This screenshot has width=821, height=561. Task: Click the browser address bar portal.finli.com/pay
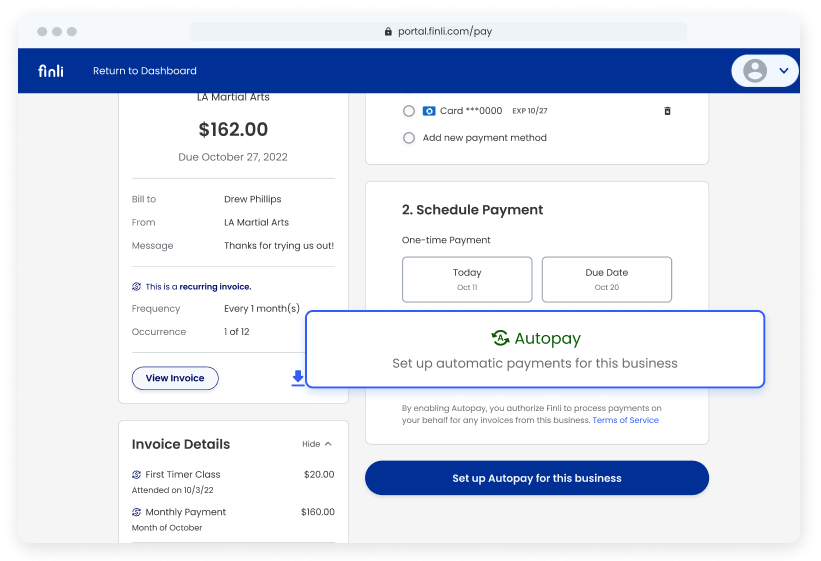pyautogui.click(x=438, y=31)
